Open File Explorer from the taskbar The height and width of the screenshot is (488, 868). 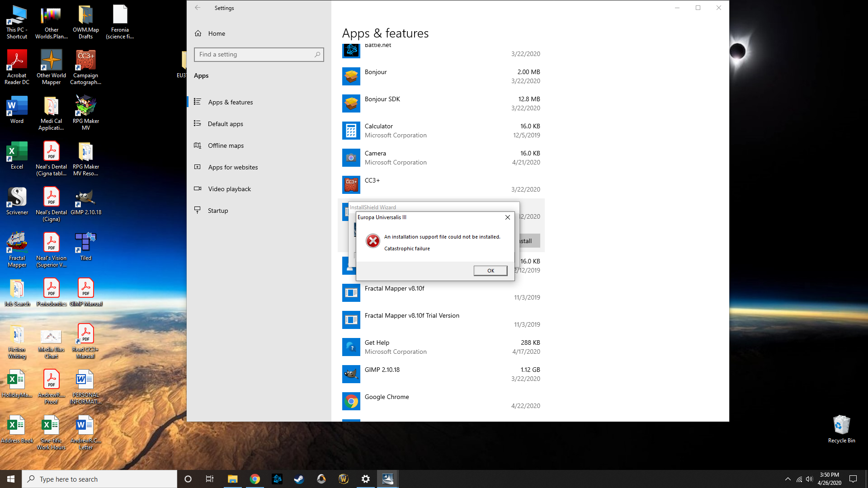[x=232, y=479]
